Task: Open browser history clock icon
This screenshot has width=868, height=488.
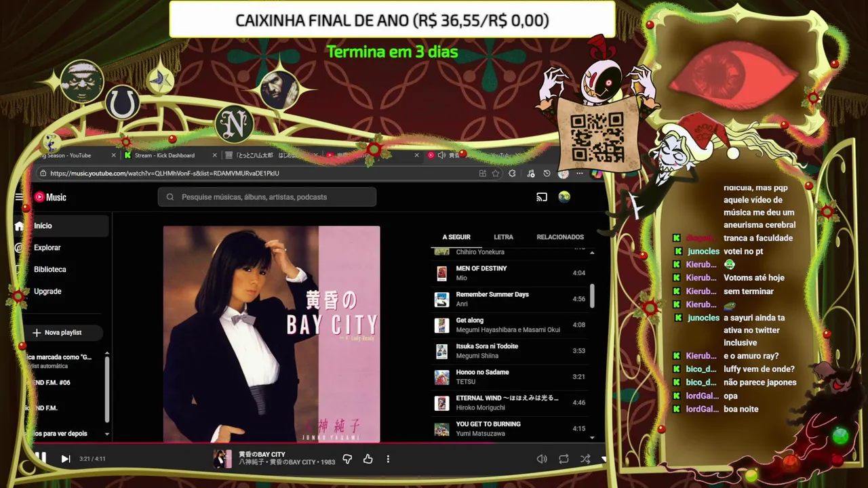Action: pos(547,174)
